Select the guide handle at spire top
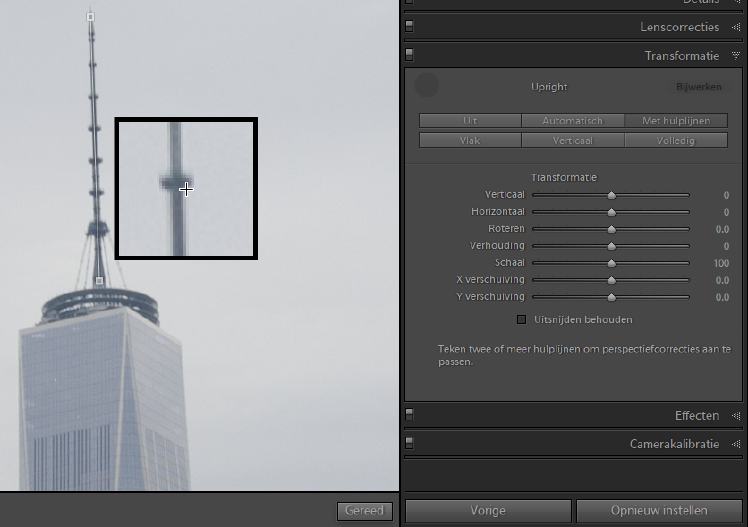Image resolution: width=748 pixels, height=527 pixels. tap(90, 17)
